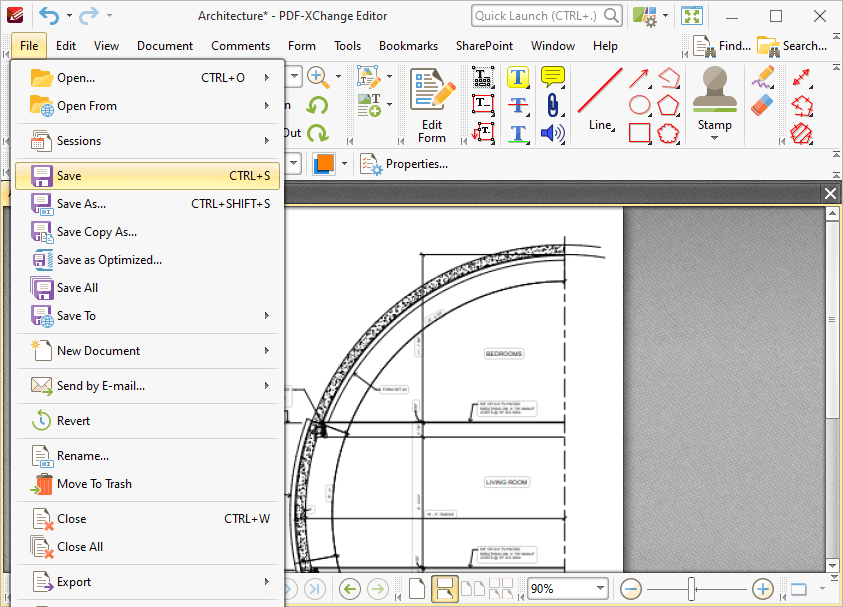Open the Bookmarks menu
The image size is (843, 607).
click(408, 46)
